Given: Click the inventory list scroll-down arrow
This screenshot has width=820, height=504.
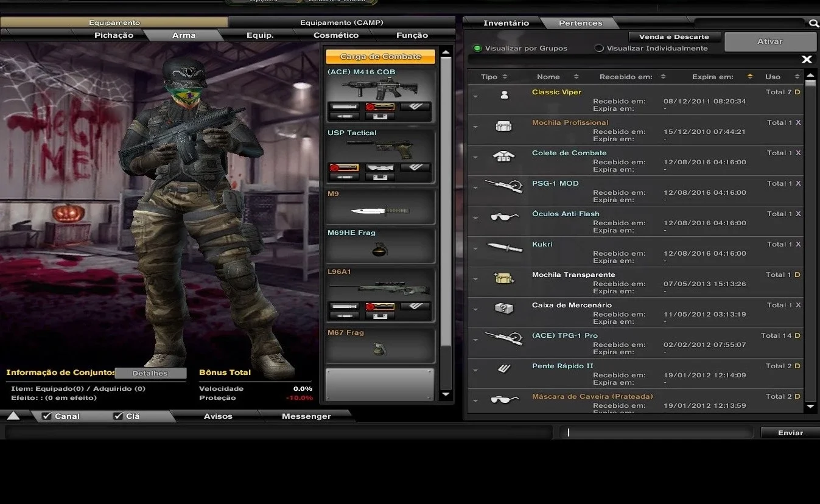Looking at the screenshot, I should pyautogui.click(x=810, y=407).
